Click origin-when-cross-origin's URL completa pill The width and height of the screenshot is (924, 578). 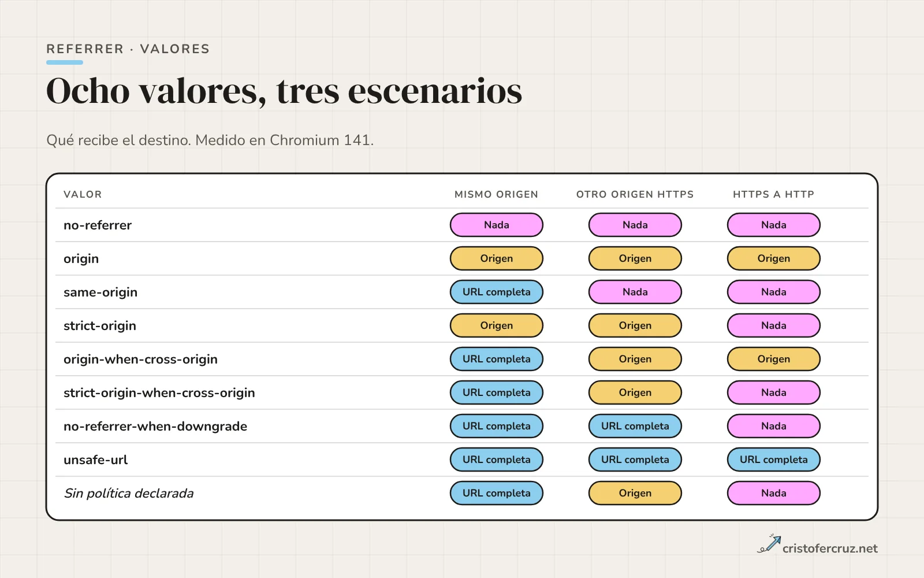[497, 359]
